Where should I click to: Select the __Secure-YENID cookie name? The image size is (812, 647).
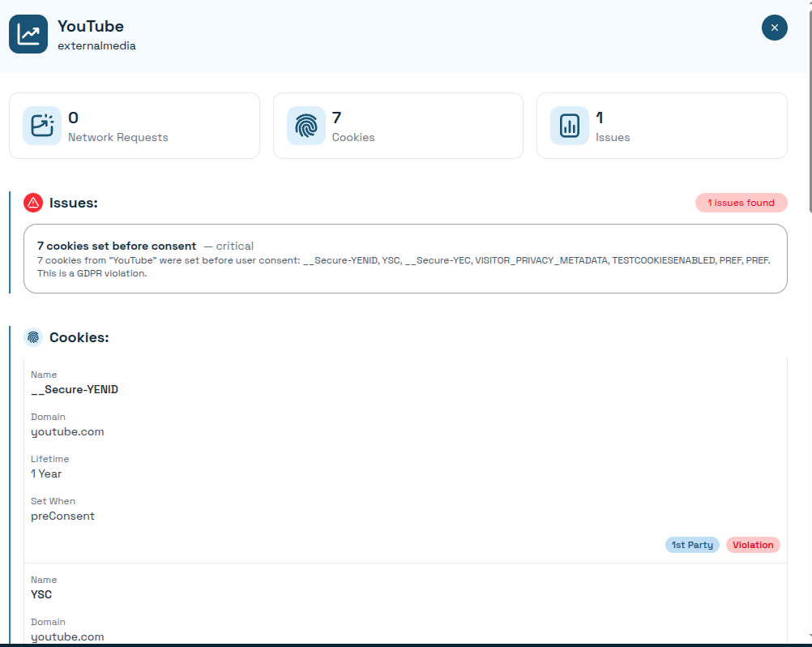pyautogui.click(x=75, y=389)
